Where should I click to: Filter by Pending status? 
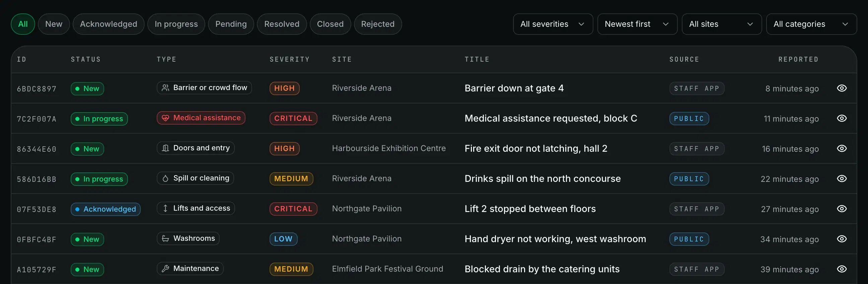[x=231, y=24]
